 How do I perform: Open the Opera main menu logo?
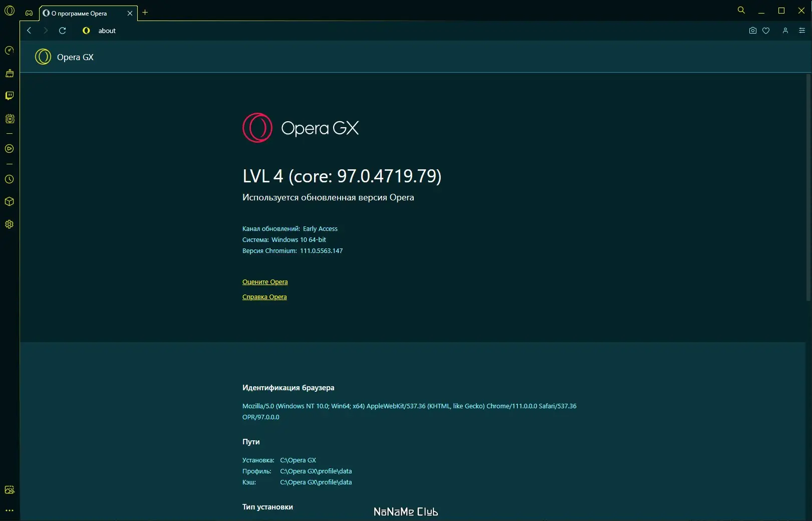[x=10, y=11]
